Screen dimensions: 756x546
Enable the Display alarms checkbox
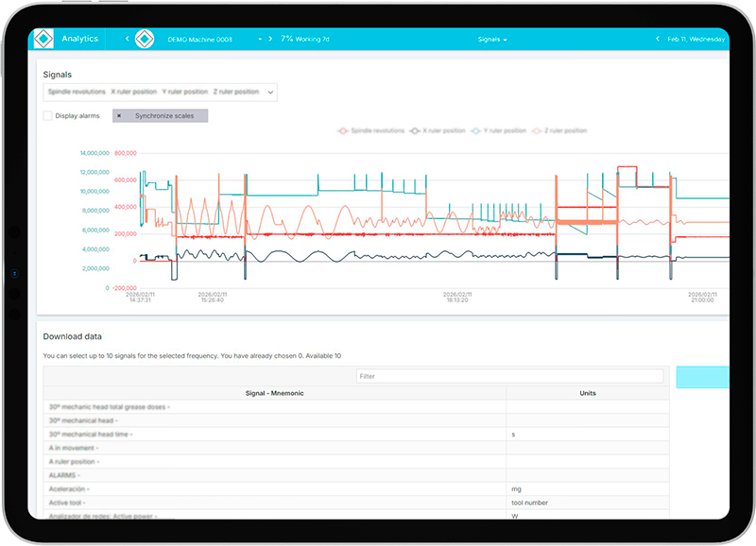[x=48, y=115]
